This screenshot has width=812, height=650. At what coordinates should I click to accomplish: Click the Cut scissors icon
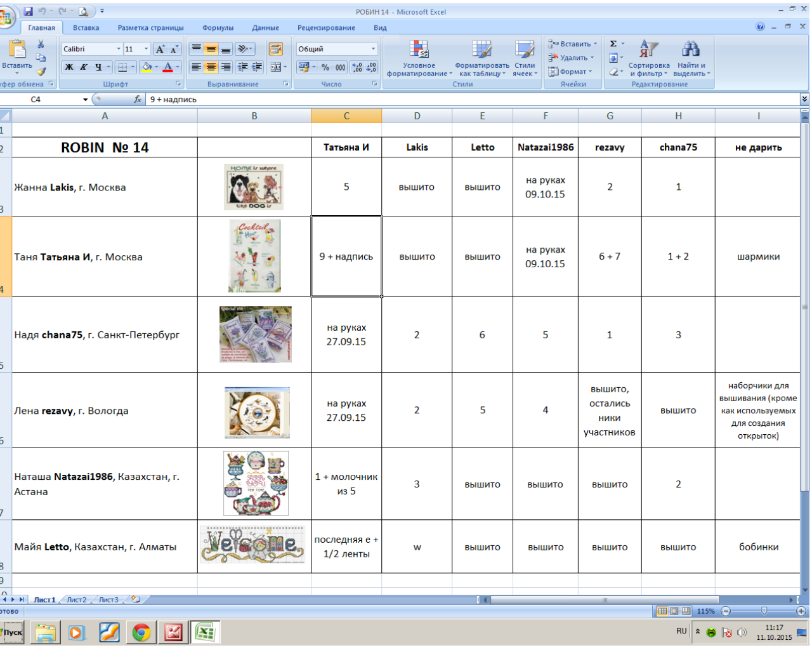click(41, 44)
